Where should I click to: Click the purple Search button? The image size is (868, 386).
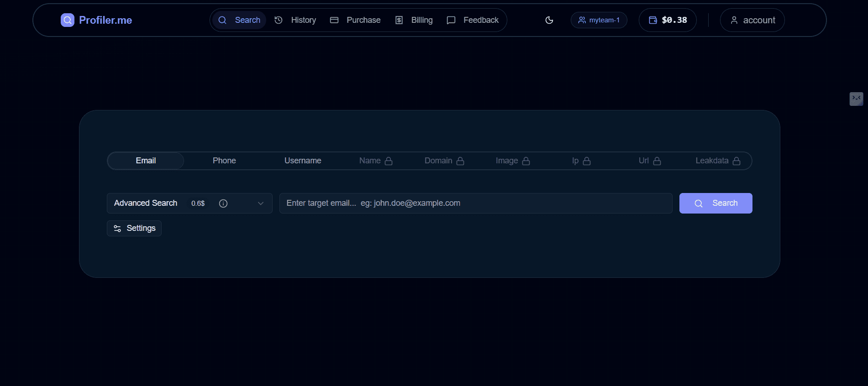click(x=715, y=203)
